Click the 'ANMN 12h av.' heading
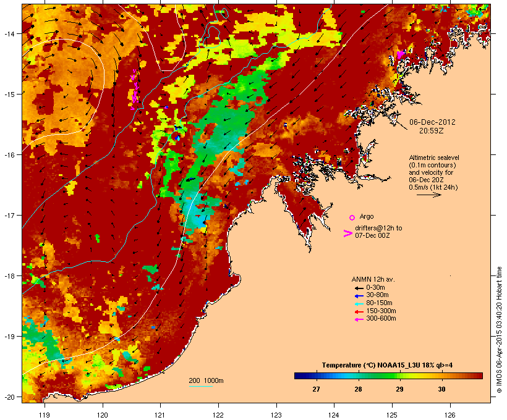Viewport: 507px width, 420px height. pos(373,279)
